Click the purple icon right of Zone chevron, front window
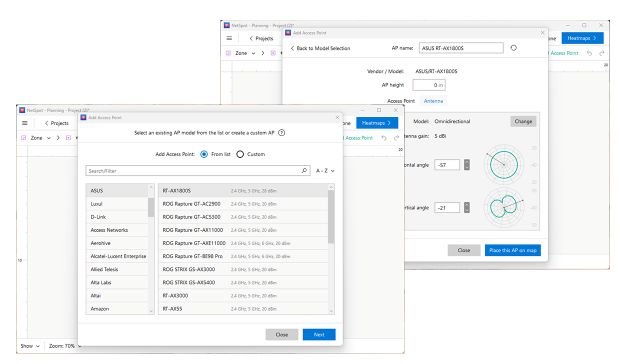The height and width of the screenshot is (364, 620). point(68,138)
